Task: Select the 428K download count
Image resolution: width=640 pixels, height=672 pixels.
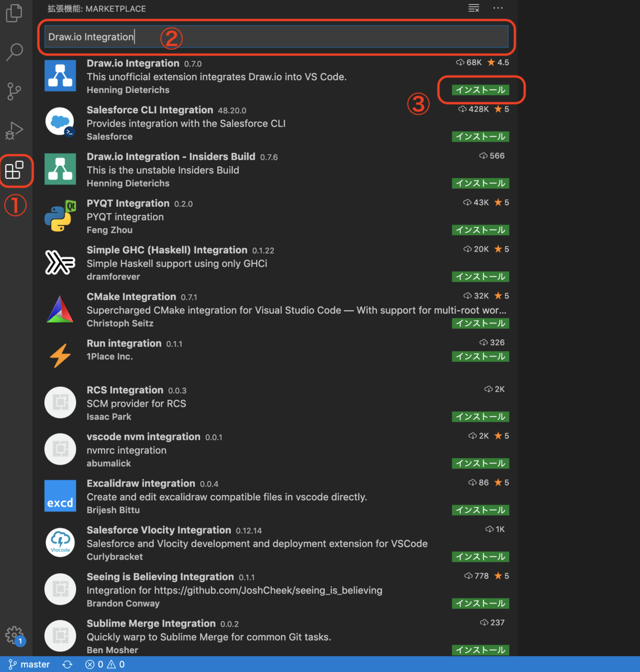Action: click(474, 109)
